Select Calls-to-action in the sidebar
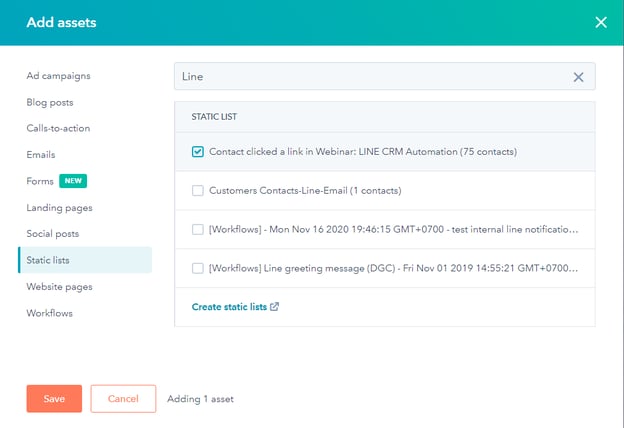 tap(57, 128)
